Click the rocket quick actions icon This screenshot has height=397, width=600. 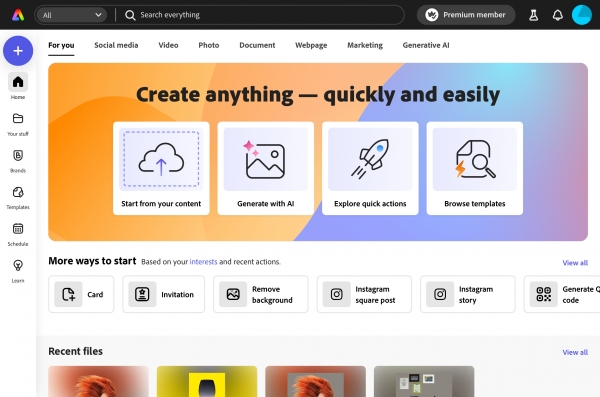coord(370,159)
